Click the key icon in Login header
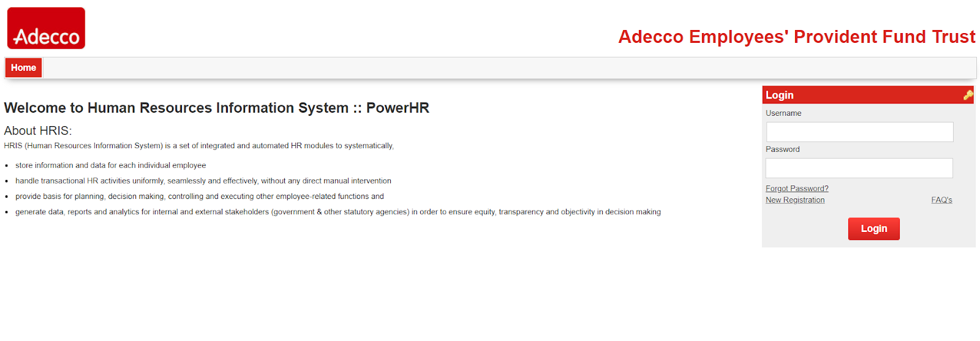 point(968,95)
